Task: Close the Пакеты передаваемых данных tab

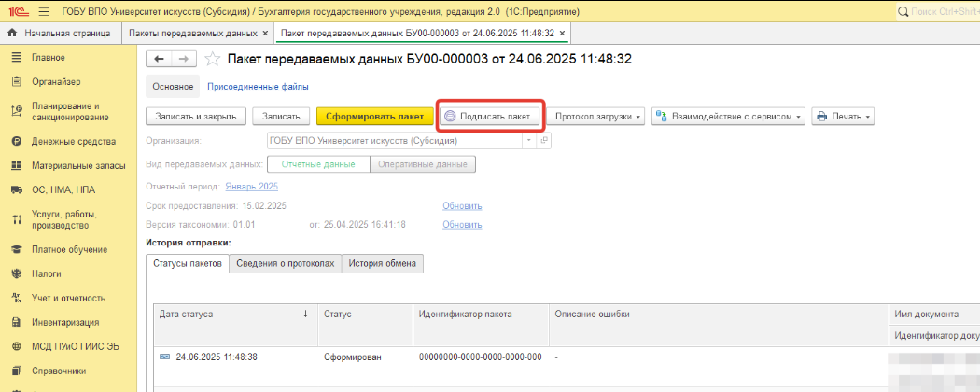Action: point(265,33)
